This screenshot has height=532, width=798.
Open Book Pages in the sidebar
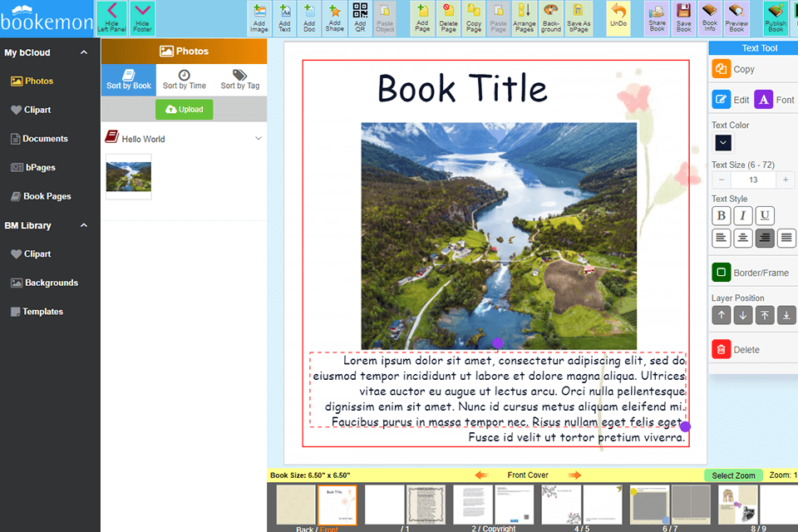[41, 196]
